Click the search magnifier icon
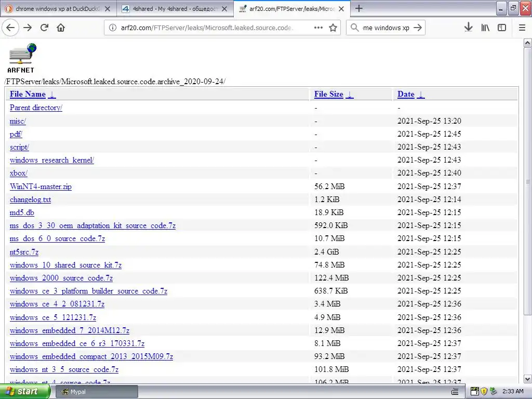Screen dimensions: 532x399 click(354, 28)
